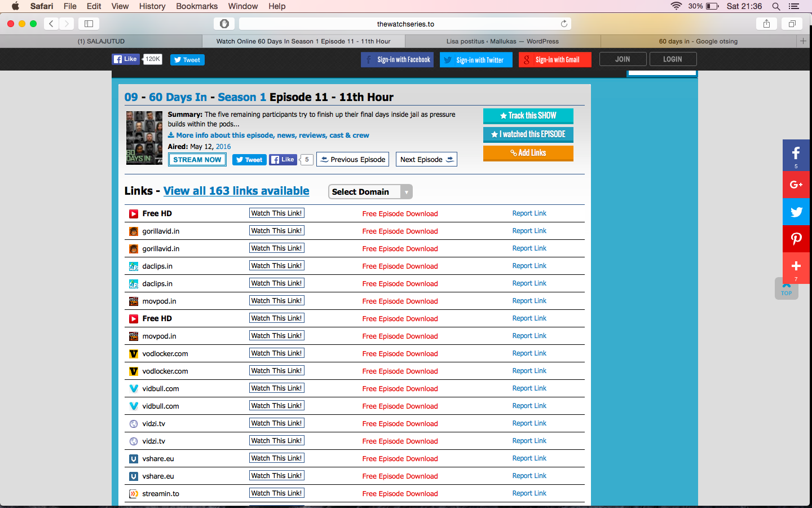Click the orange Add Links button
The height and width of the screenshot is (508, 812).
click(x=528, y=153)
